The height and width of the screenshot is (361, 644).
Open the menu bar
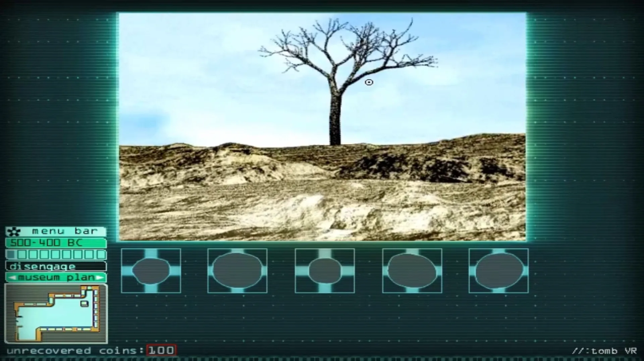pyautogui.click(x=64, y=231)
